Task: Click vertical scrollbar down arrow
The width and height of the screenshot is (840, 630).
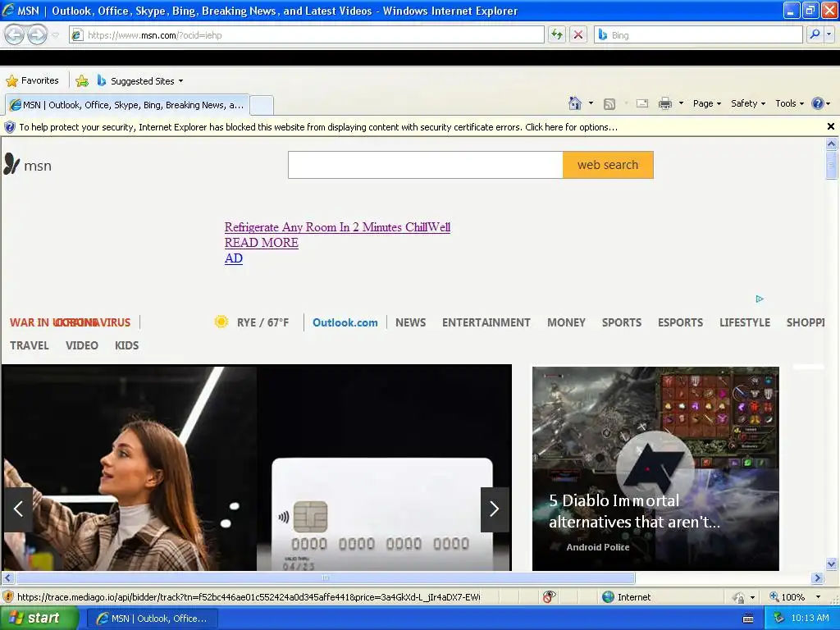Action: click(x=832, y=564)
